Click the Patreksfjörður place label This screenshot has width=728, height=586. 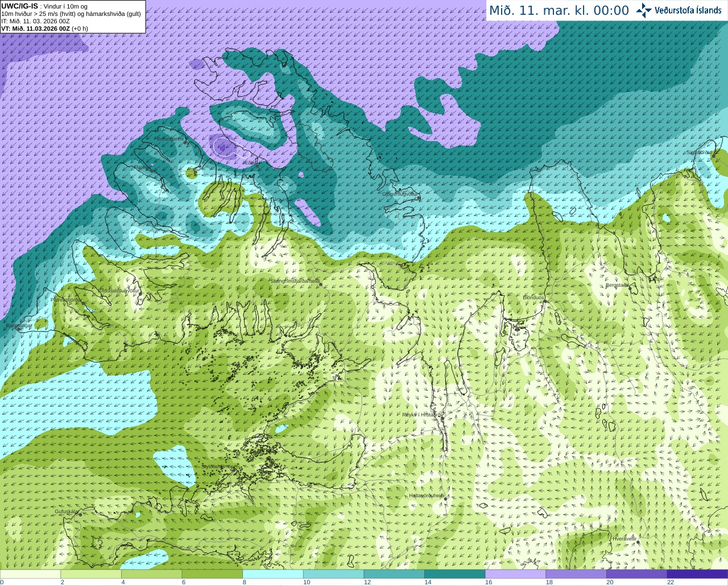[65, 299]
